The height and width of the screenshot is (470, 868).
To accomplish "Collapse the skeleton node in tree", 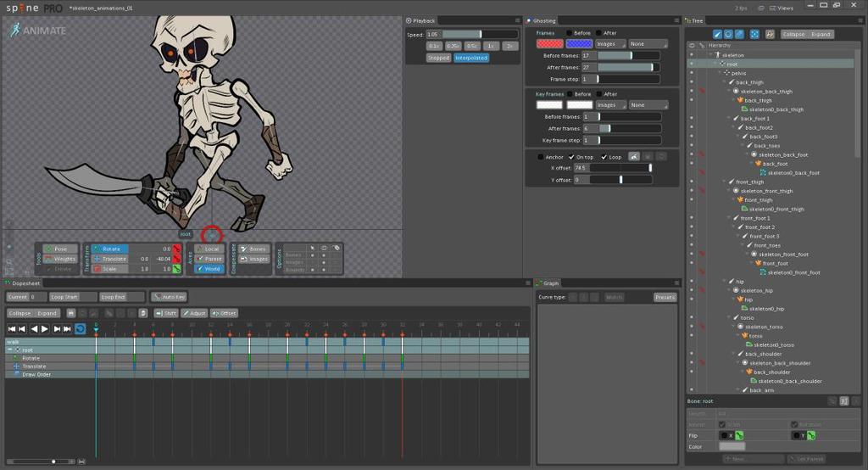I will (x=711, y=55).
